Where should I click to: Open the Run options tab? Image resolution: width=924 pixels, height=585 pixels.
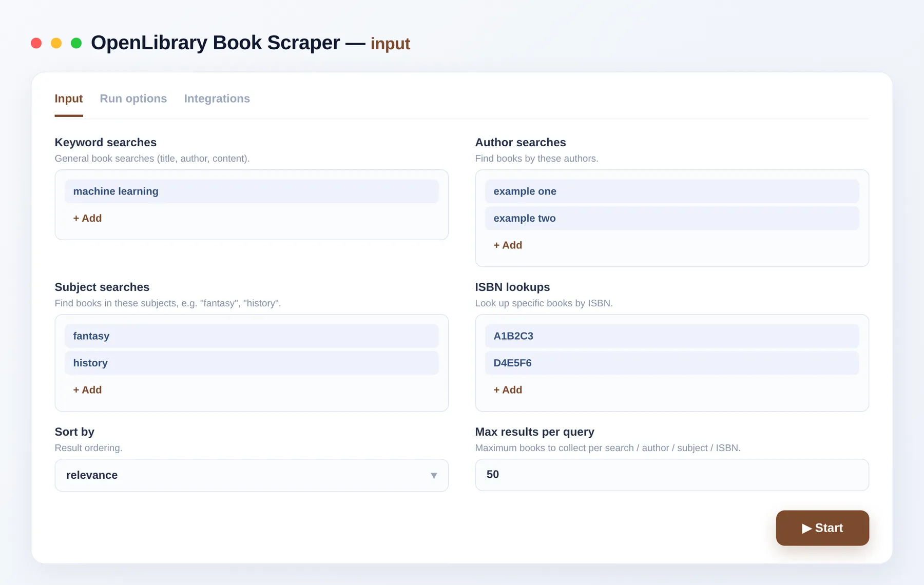coord(133,99)
